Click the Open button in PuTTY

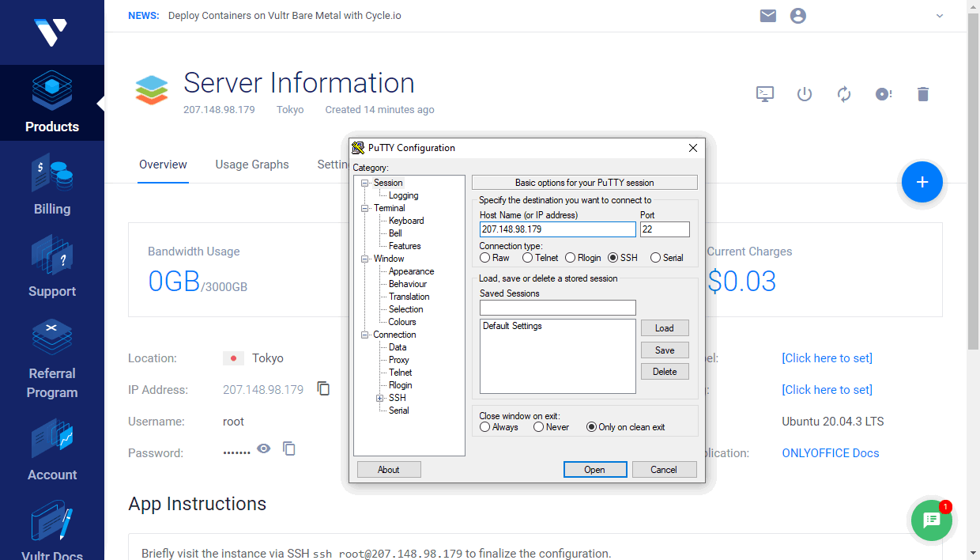594,470
